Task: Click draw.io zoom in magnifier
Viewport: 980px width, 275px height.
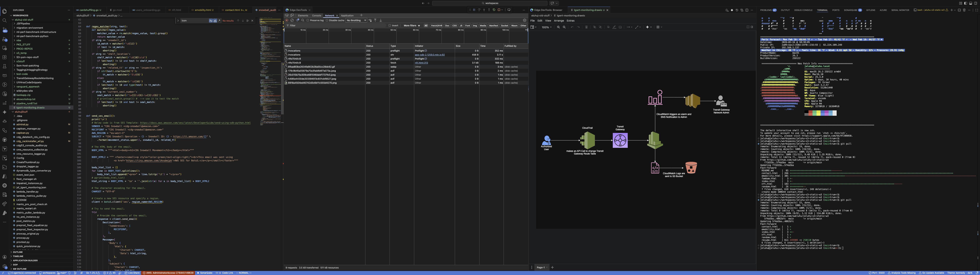Action: click(559, 27)
